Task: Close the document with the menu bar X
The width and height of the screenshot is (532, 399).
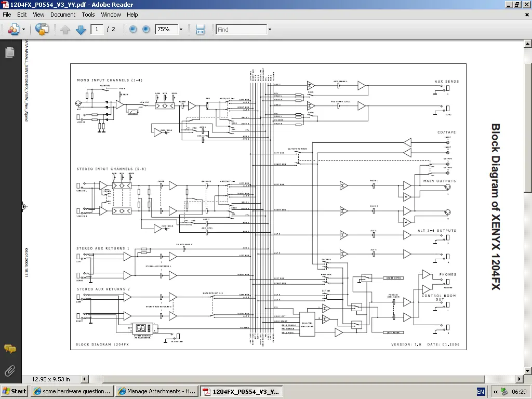Action: 527,15
